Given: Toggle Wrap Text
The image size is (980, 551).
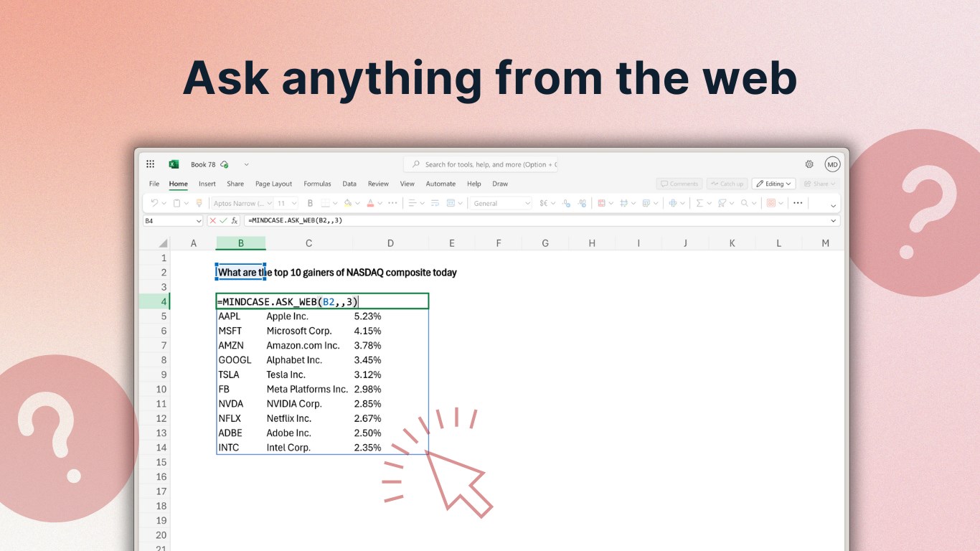Looking at the screenshot, I should [x=435, y=203].
